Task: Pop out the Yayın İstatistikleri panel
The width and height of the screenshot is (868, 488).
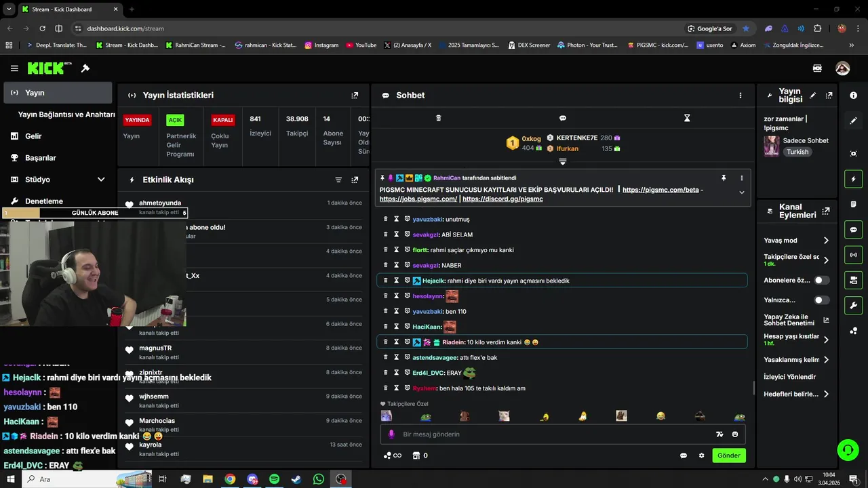Action: (355, 96)
